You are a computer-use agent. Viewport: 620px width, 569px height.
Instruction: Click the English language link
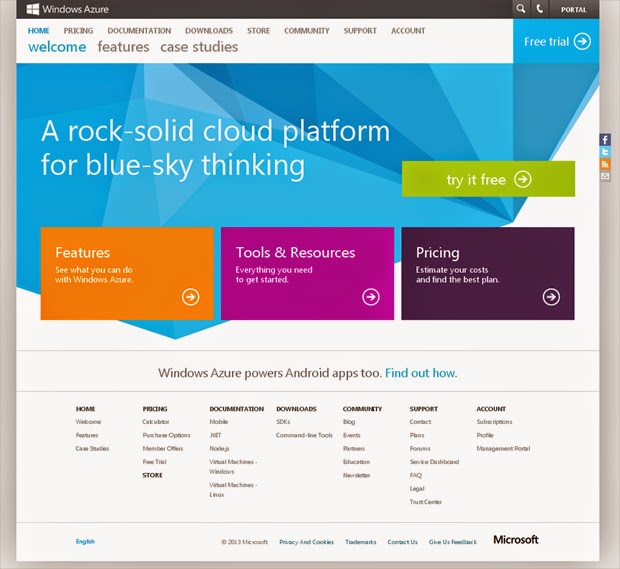tap(85, 541)
